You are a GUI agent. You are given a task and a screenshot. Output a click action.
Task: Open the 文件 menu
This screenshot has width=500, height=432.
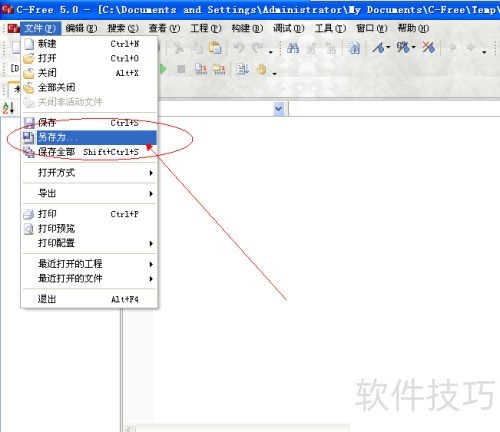[40, 28]
